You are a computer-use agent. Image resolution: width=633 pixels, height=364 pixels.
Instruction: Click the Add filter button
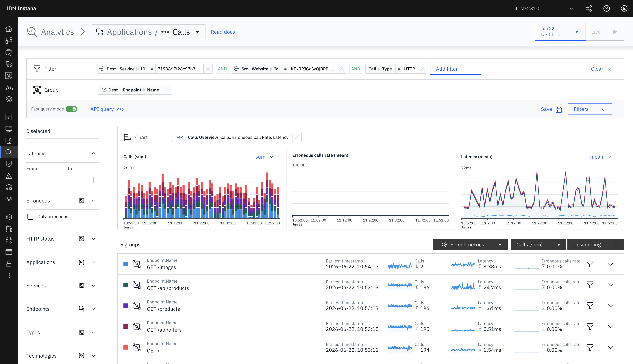tap(455, 69)
